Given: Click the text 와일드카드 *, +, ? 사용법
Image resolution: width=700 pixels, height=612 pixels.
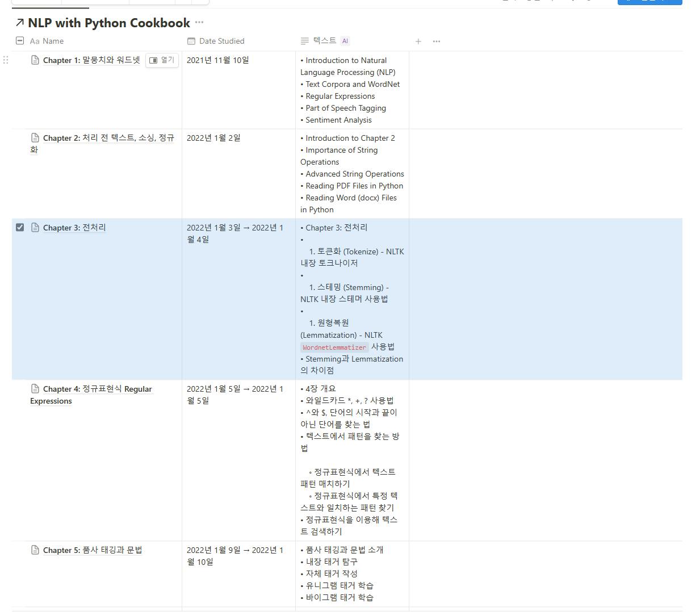Looking at the screenshot, I should coord(350,401).
